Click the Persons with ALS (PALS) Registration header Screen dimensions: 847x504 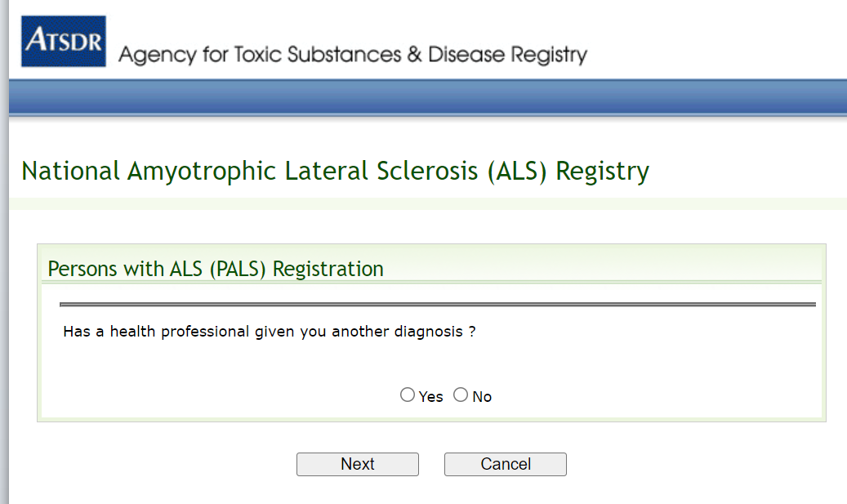point(216,269)
